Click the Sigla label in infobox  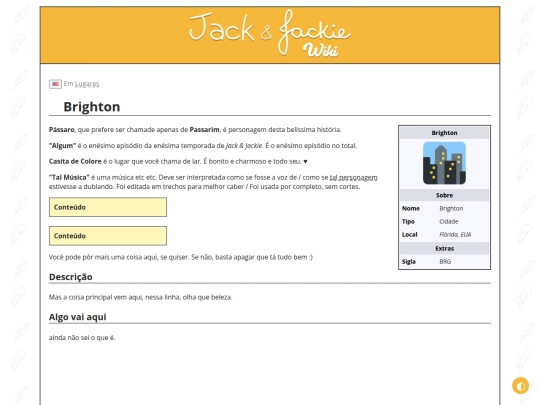[x=408, y=261]
